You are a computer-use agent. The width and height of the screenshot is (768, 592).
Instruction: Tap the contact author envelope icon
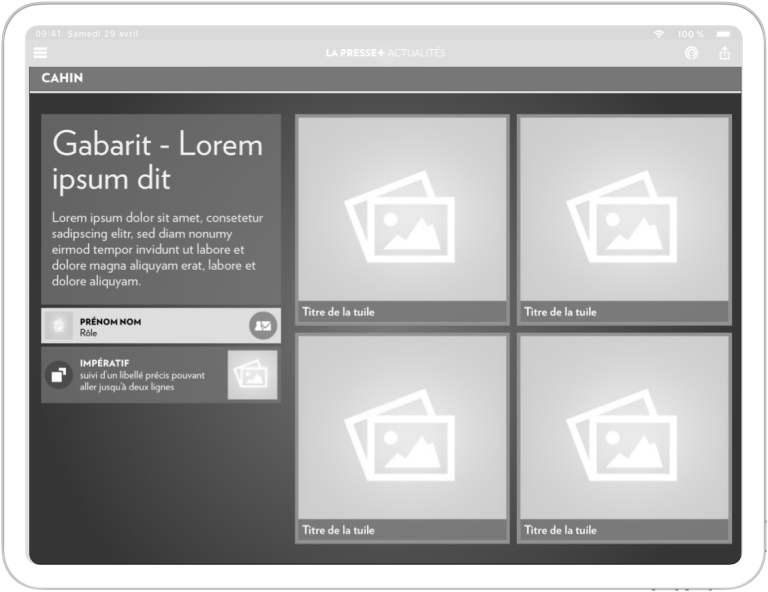[262, 326]
